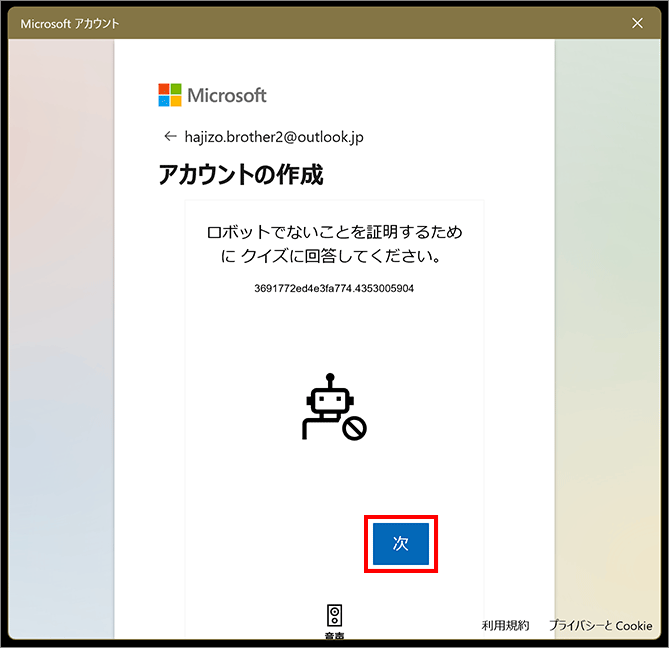The height and width of the screenshot is (648, 669).
Task: Open the プライバシーと Cookie link
Action: pos(600,625)
